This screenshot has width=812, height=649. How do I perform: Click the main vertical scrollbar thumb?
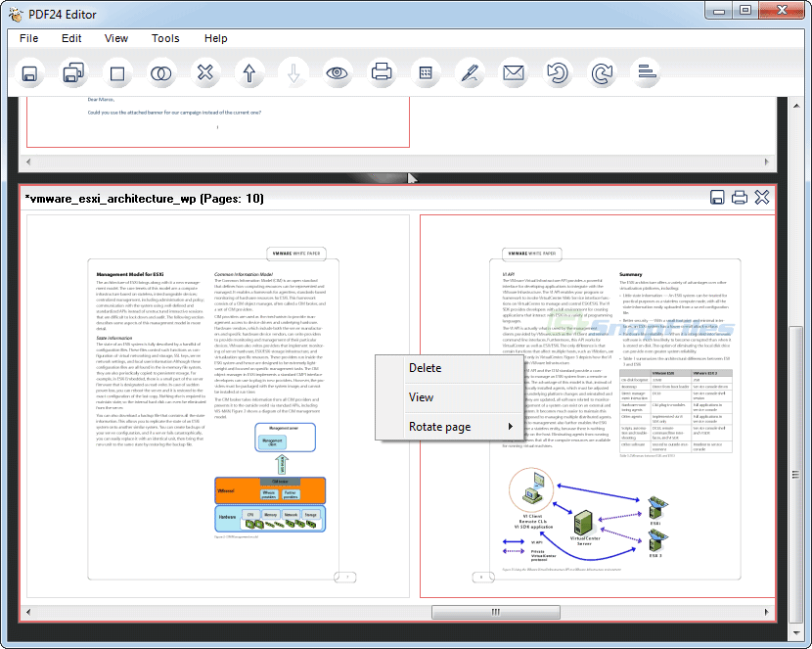click(796, 474)
